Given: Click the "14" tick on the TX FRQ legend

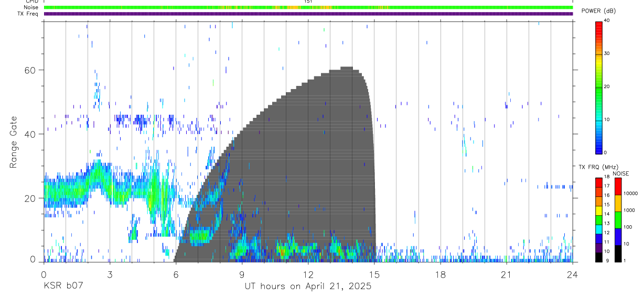Looking at the screenshot, I should [607, 214].
